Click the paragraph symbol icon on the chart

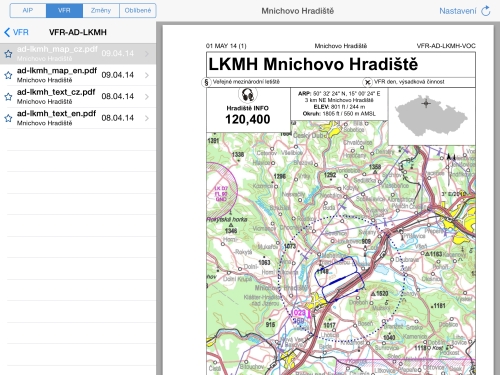pos(206,82)
